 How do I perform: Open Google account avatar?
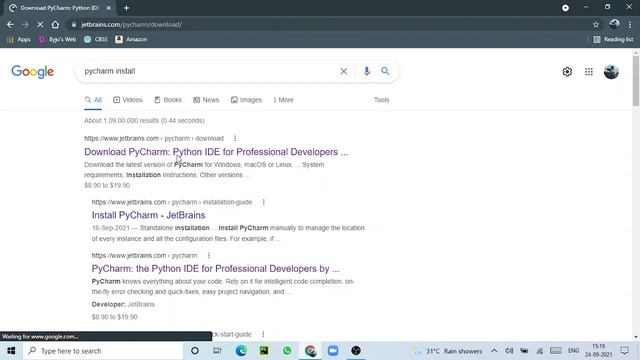pos(611,72)
